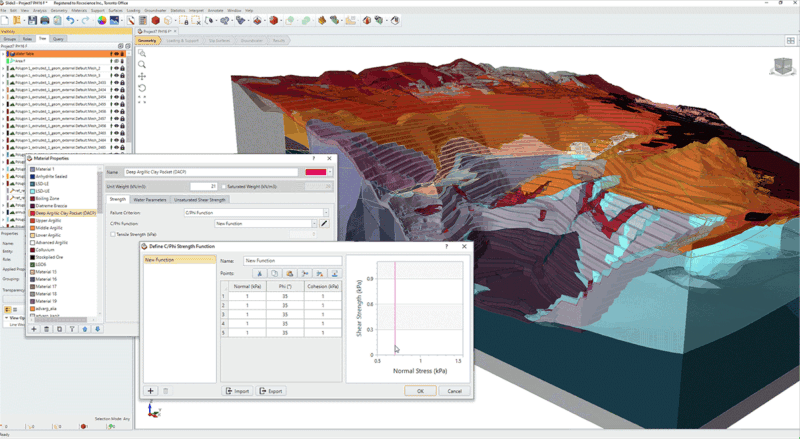Viewport: 800px width, 439px height.
Task: Open the pencil edit C/Phi function button
Action: (x=324, y=224)
